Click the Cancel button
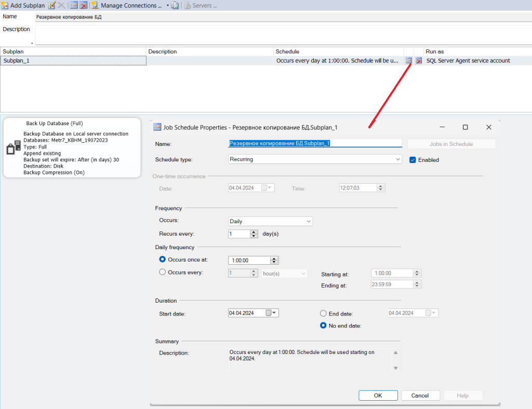Screen dimensions: 532x409 (x=420, y=396)
